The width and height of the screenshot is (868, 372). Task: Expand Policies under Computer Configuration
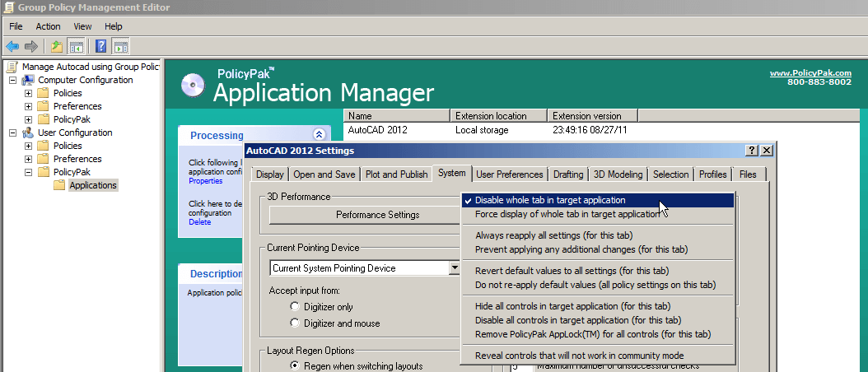click(x=28, y=93)
